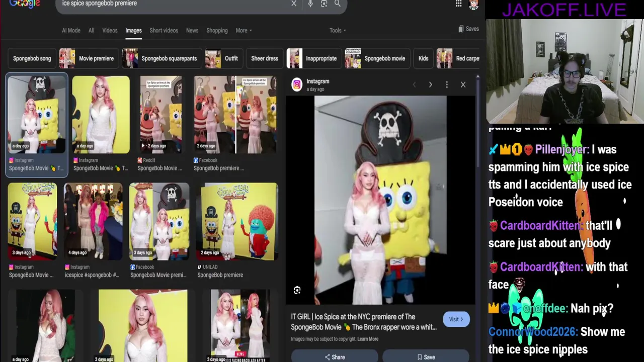Expand the More dropdown
Image resolution: width=644 pixels, height=362 pixels.
click(244, 31)
